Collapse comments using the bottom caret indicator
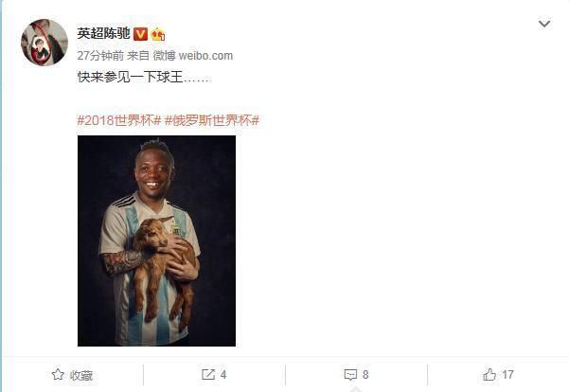The height and width of the screenshot is (392, 569). (356, 389)
